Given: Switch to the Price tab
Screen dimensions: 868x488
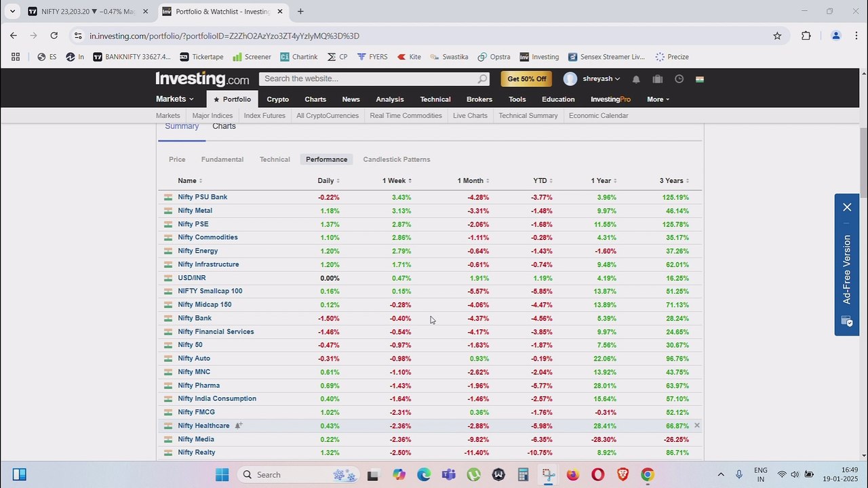Looking at the screenshot, I should [x=177, y=159].
